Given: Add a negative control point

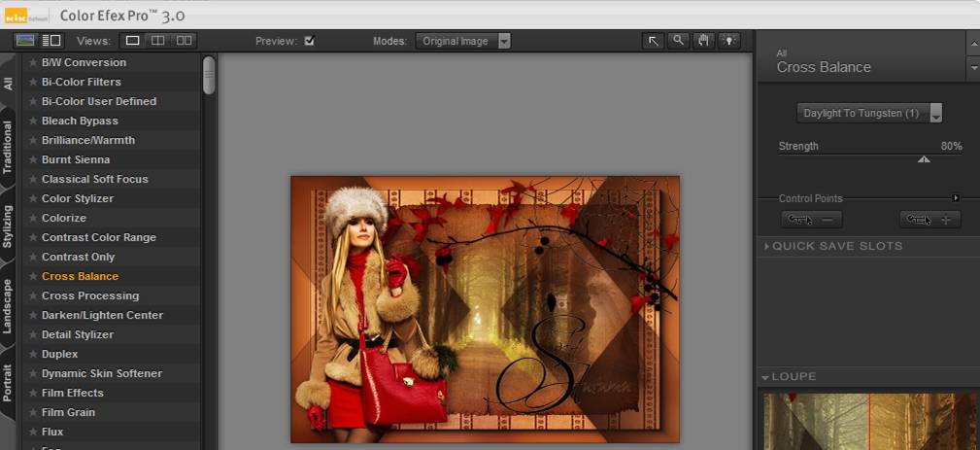Looking at the screenshot, I should tap(811, 220).
